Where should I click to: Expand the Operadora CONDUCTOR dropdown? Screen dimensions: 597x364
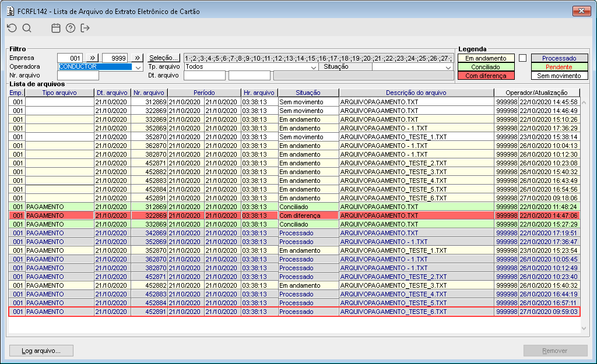(138, 67)
